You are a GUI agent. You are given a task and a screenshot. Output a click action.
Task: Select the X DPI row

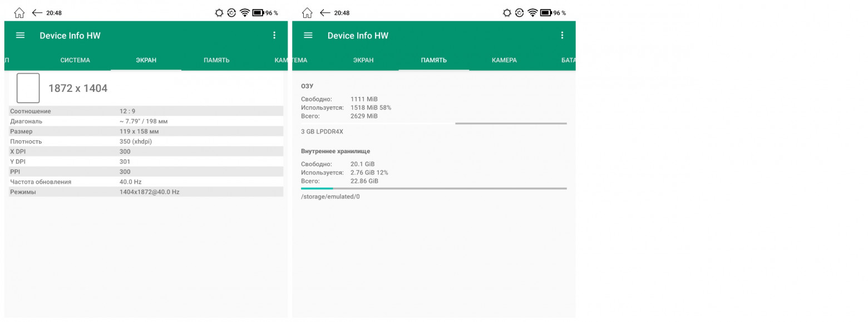click(146, 152)
